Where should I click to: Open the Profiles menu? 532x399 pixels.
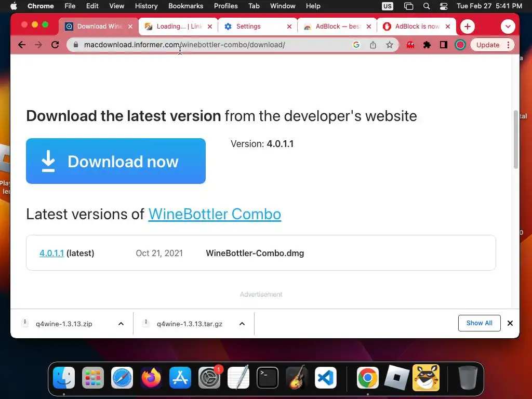pyautogui.click(x=225, y=6)
